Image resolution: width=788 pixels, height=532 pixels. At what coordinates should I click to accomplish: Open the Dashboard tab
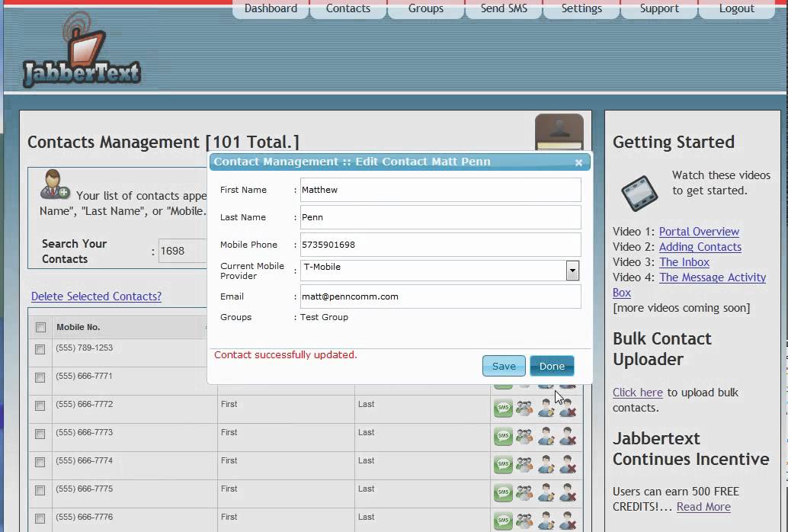271,8
